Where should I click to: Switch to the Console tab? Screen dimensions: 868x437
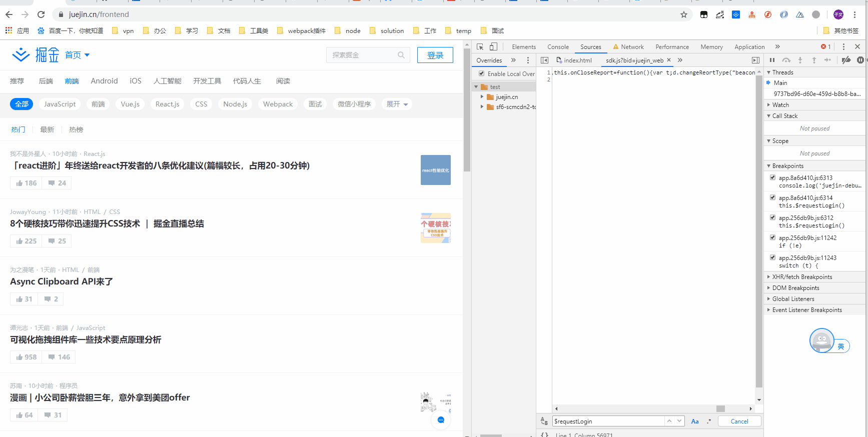click(x=558, y=47)
